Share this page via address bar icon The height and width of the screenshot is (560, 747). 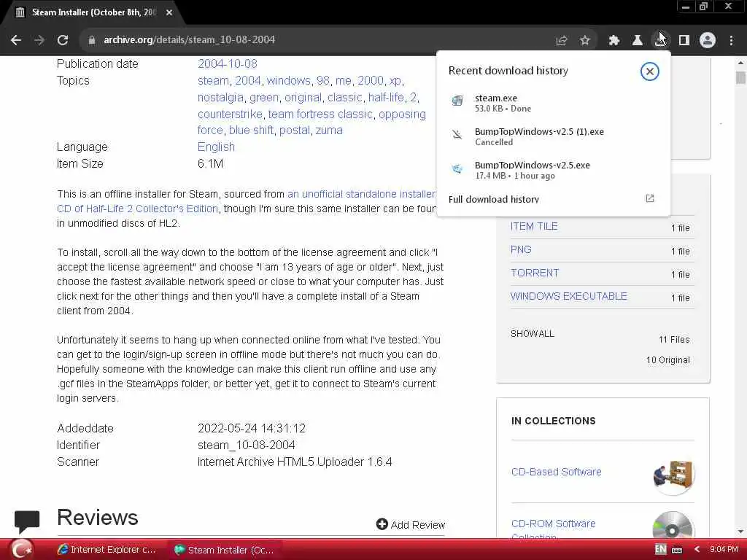click(562, 41)
